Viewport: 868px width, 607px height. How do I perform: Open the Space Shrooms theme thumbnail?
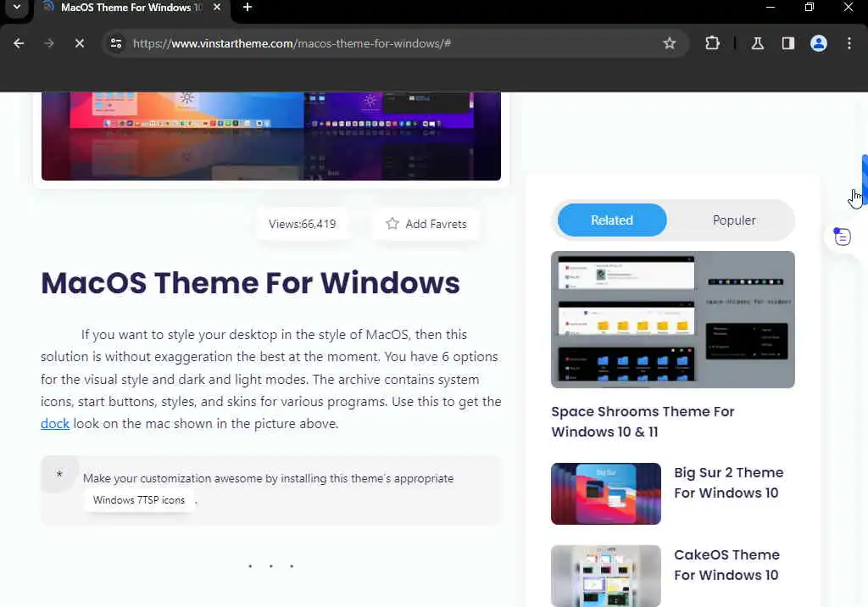[x=672, y=320]
